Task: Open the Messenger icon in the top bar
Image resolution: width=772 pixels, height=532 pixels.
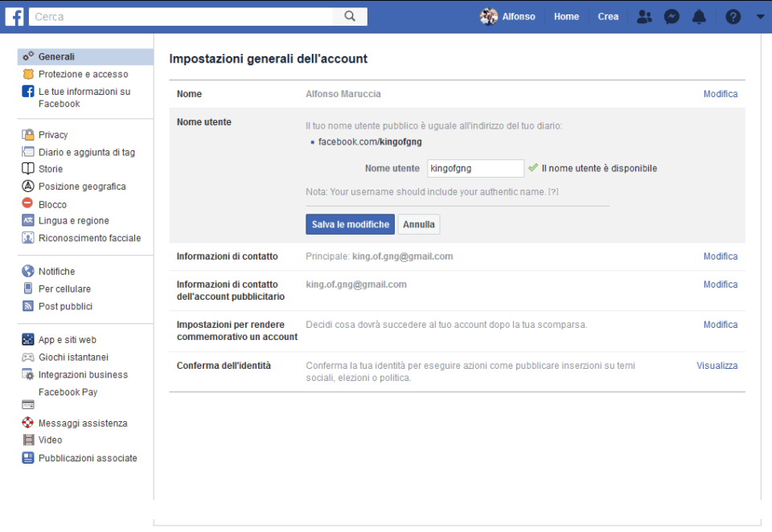Action: click(x=671, y=15)
